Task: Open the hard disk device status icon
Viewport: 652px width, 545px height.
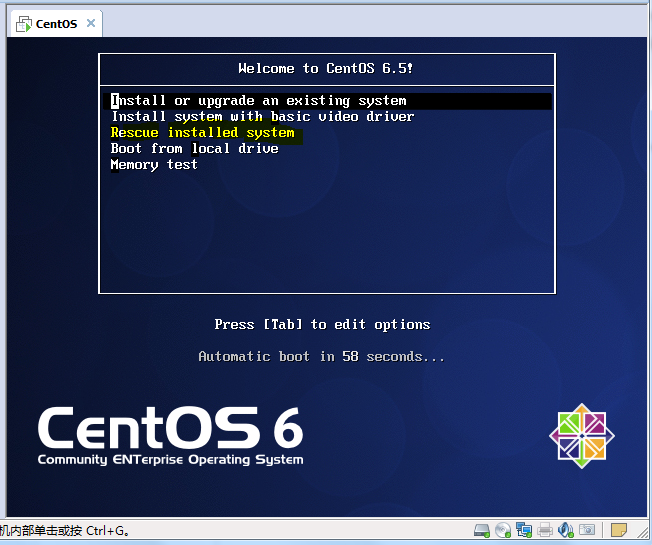Action: click(x=482, y=530)
